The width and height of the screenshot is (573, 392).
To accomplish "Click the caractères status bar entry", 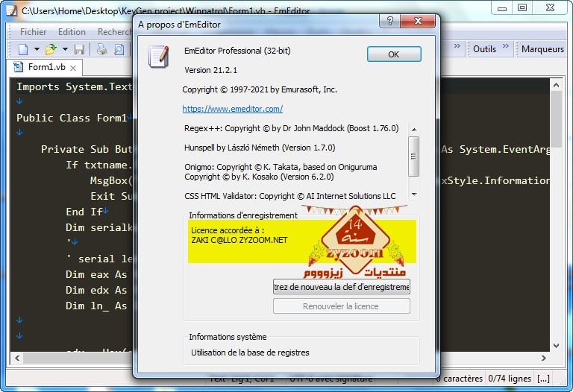I will point(460,379).
